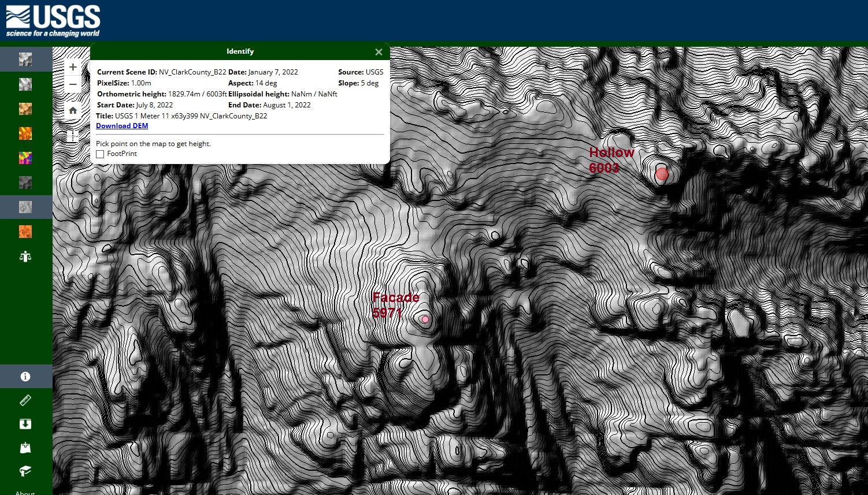Enable the FootPrint checkbox
This screenshot has width=868, height=495.
[x=100, y=154]
